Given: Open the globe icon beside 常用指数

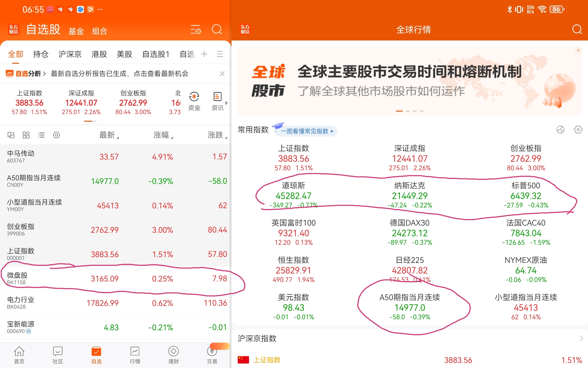Looking at the screenshot, I should [x=560, y=129].
